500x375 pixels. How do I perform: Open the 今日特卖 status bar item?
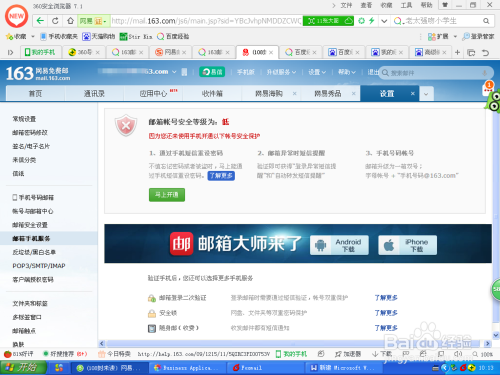coord(114,354)
